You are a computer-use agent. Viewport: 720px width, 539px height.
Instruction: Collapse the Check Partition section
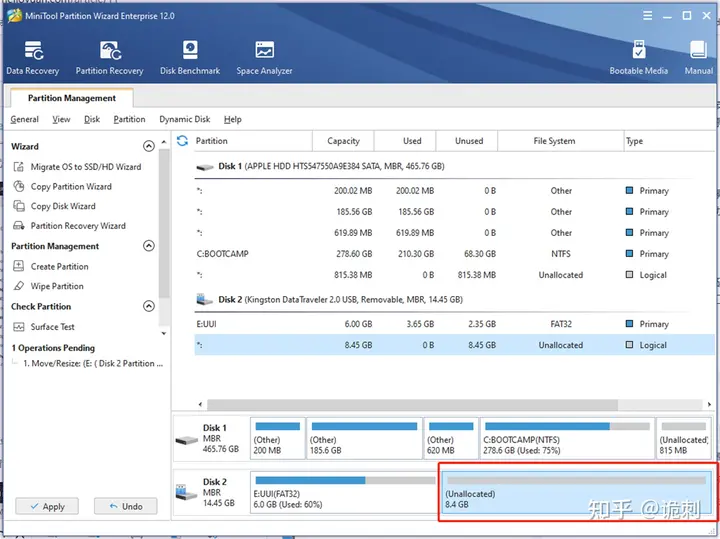click(x=149, y=306)
